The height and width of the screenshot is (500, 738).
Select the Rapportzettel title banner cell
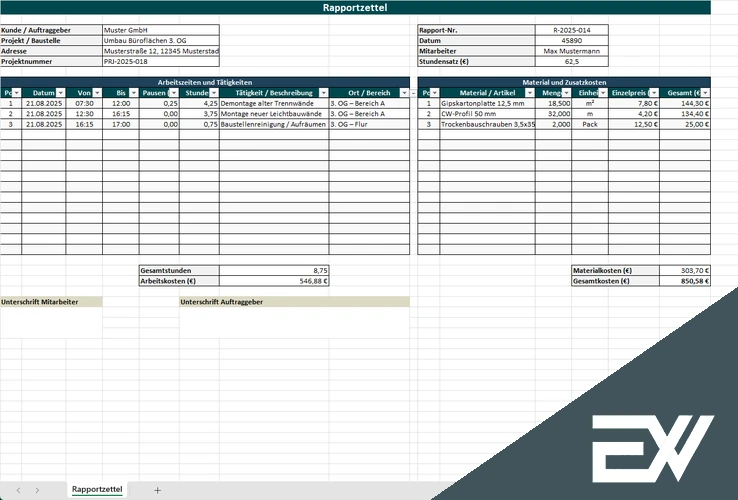click(355, 8)
